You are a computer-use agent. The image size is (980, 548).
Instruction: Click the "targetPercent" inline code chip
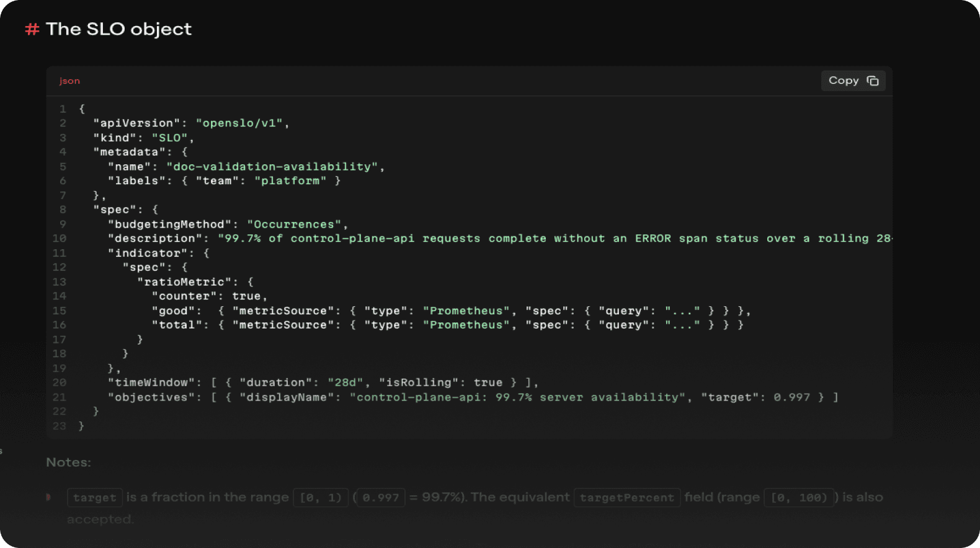coord(627,497)
